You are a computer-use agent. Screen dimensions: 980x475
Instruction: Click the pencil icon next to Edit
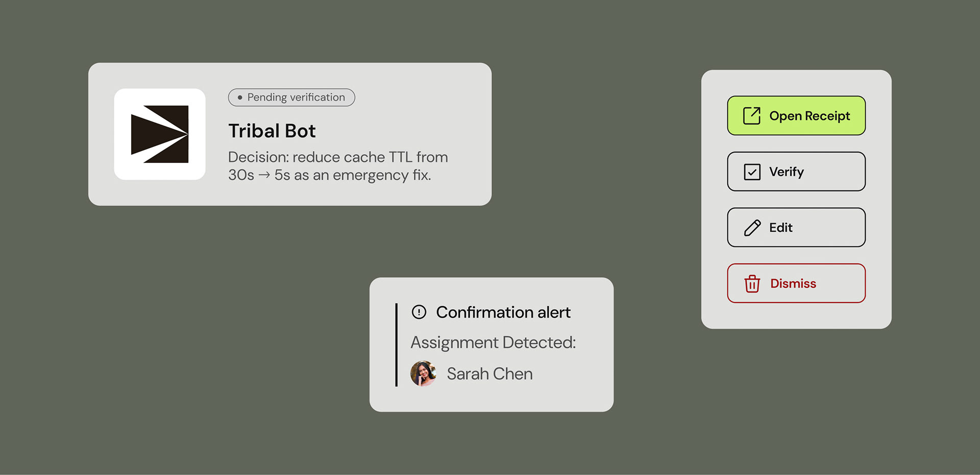tap(752, 228)
